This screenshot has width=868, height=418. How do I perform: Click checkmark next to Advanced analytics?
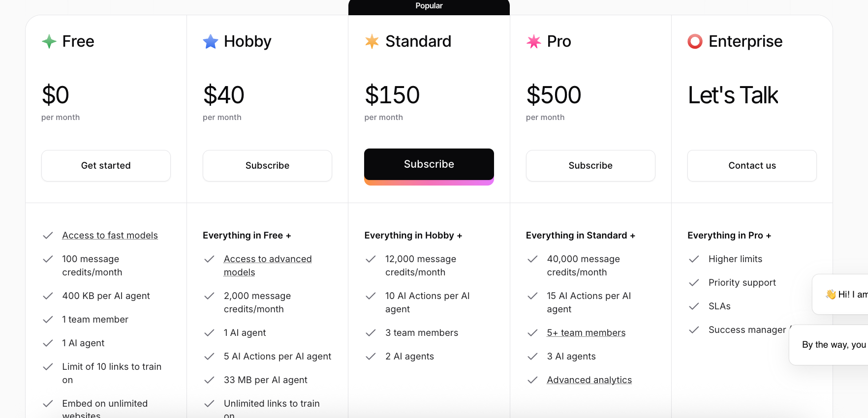click(532, 380)
